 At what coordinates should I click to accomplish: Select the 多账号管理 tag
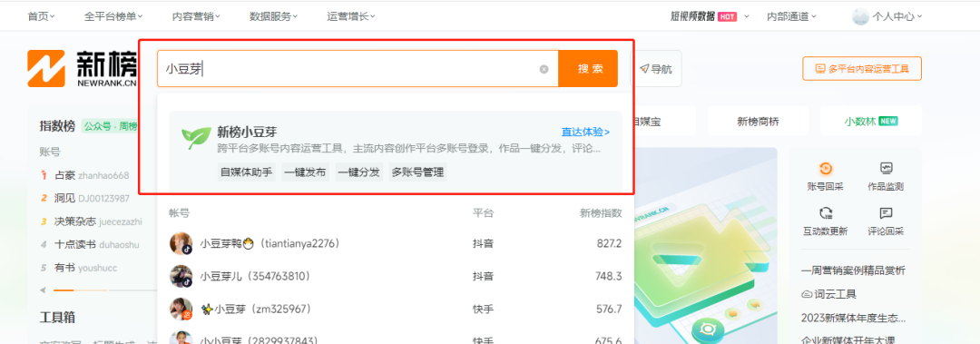pyautogui.click(x=417, y=172)
